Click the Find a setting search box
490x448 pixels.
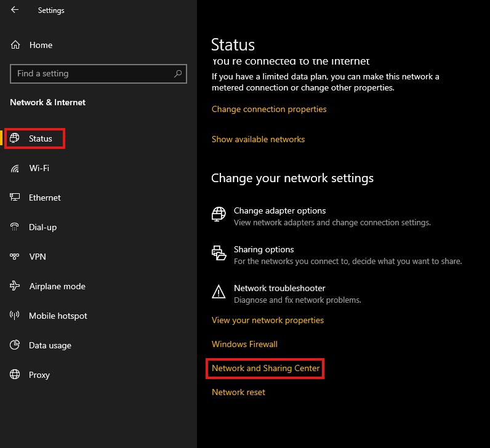click(98, 74)
